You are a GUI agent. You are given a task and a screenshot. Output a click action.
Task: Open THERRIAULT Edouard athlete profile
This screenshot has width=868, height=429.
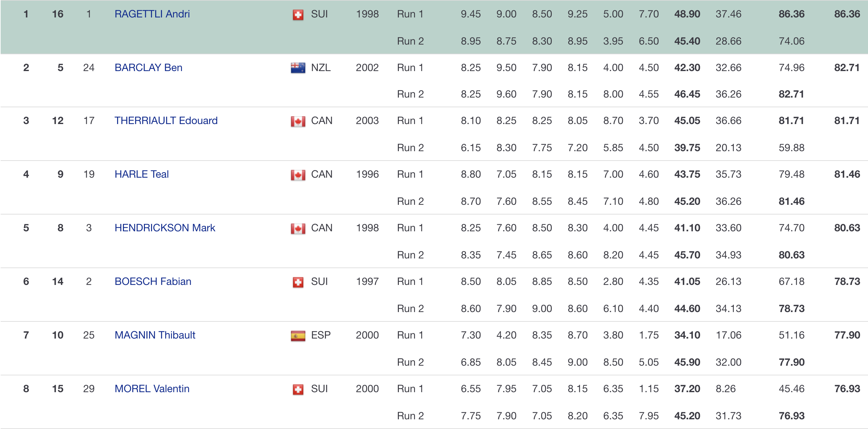(166, 120)
